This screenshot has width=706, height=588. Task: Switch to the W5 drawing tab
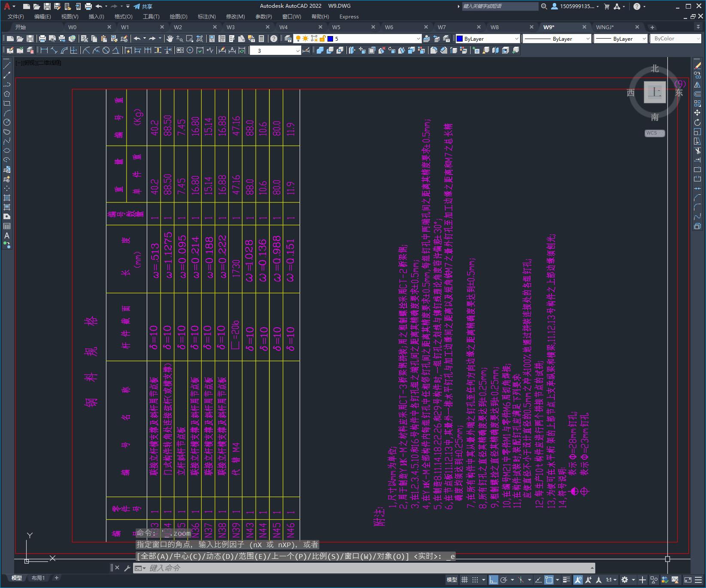pos(336,27)
